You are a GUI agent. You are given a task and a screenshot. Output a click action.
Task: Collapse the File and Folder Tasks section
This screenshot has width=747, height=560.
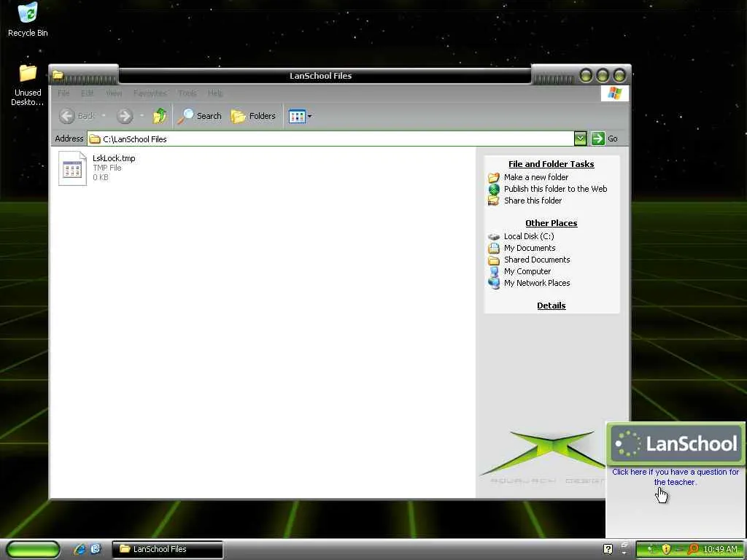click(551, 164)
